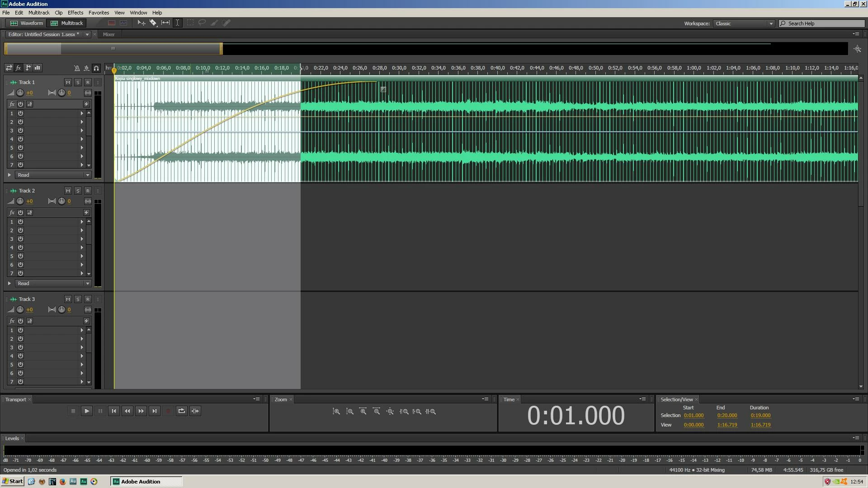This screenshot has width=868, height=488.
Task: Open the Effects (fx) track view button
Action: (19, 68)
